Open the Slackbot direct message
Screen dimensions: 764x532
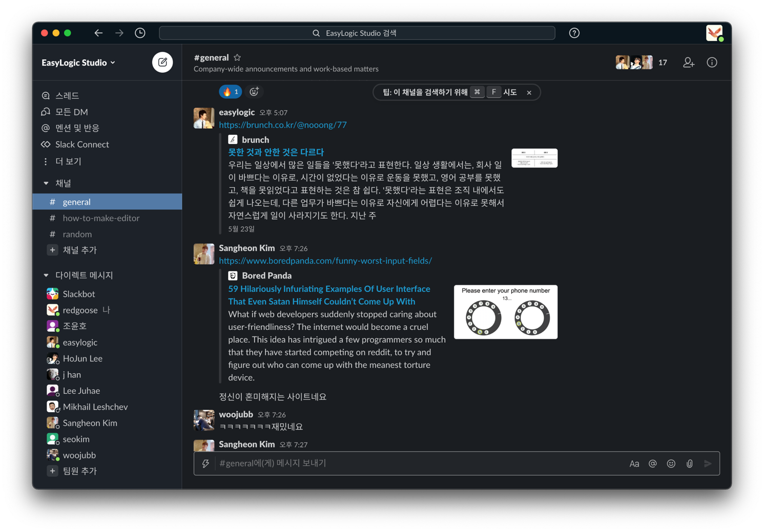[x=107, y=294]
